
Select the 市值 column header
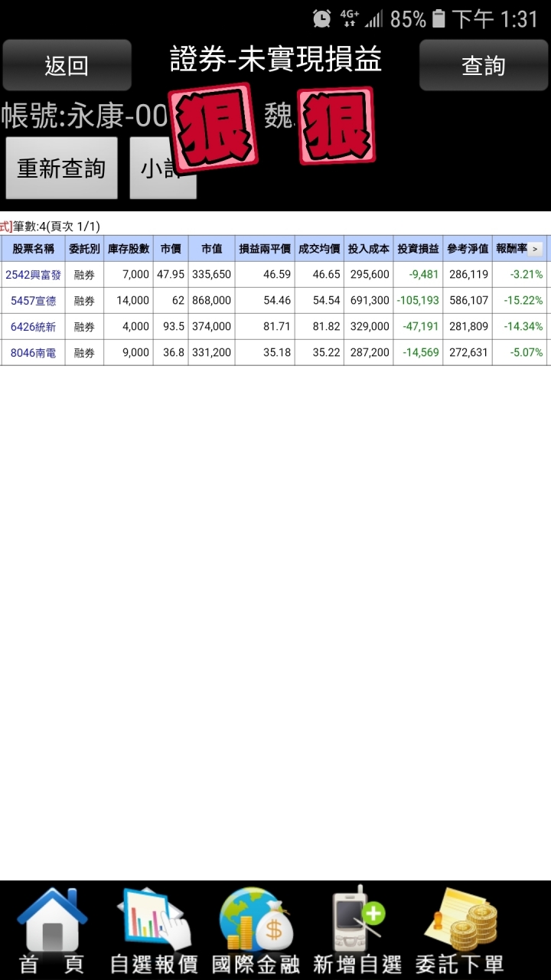211,249
